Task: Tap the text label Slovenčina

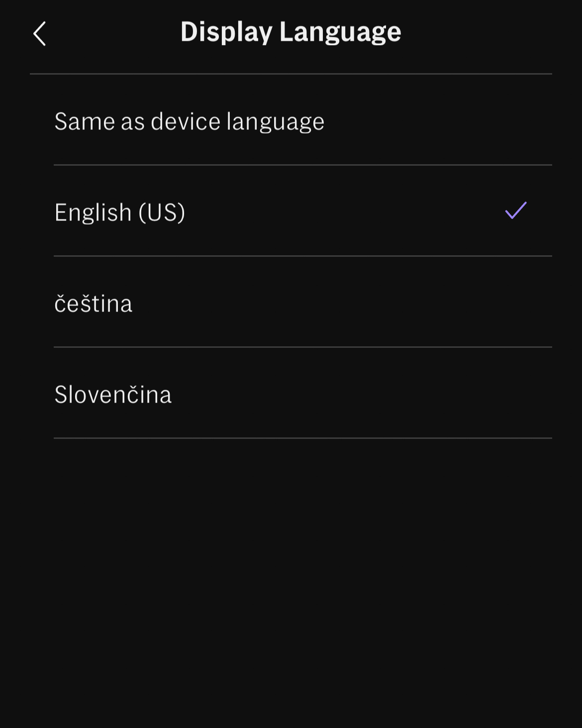Action: tap(113, 394)
